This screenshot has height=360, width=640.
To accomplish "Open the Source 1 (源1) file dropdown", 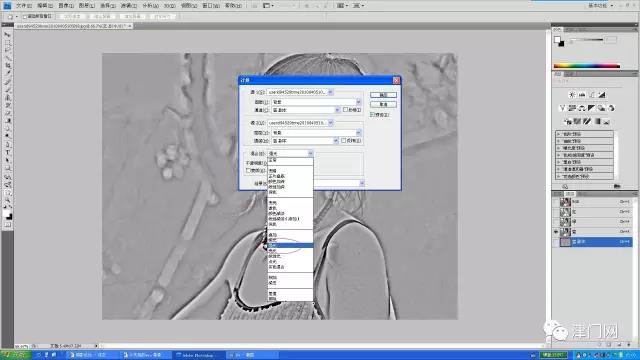I will 331,92.
